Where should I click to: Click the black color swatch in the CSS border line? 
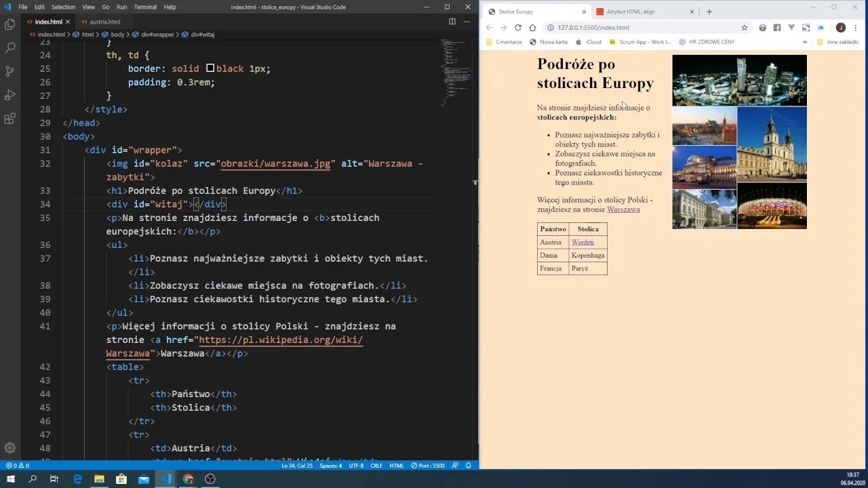click(210, 68)
